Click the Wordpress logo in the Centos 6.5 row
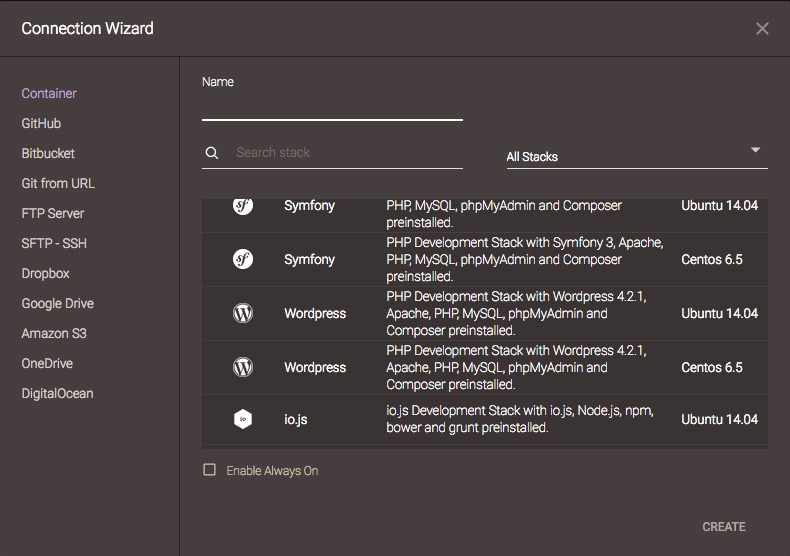This screenshot has height=556, width=790. tap(243, 367)
